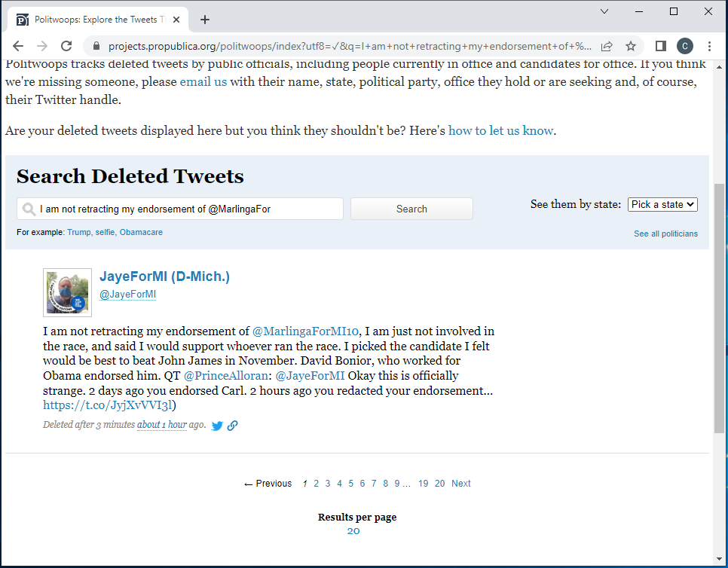Click the Trump example search link

coord(79,233)
